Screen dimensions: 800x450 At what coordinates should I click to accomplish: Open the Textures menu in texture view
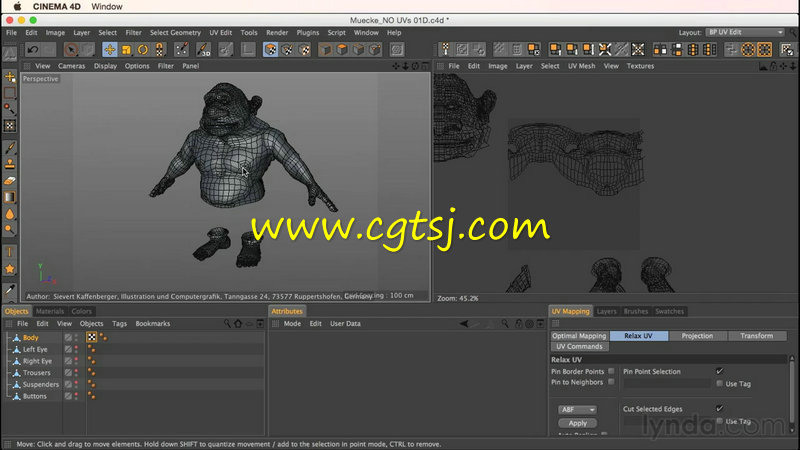coord(640,66)
